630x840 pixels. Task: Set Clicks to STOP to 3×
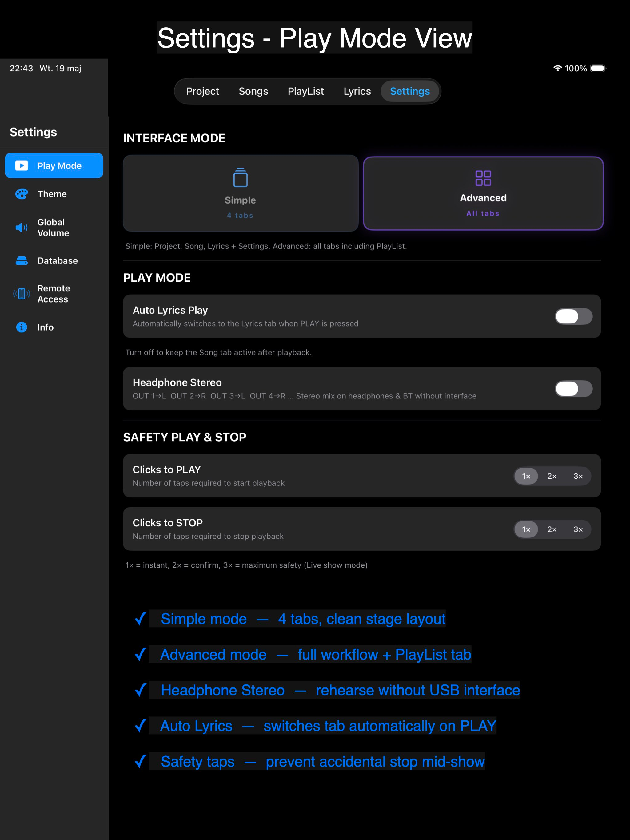(x=578, y=529)
